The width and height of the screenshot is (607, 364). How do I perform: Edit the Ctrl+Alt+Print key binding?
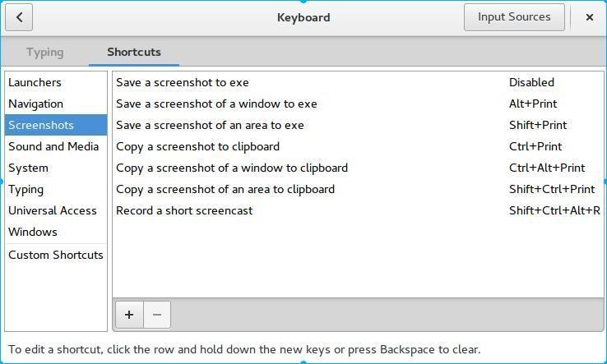pos(547,168)
